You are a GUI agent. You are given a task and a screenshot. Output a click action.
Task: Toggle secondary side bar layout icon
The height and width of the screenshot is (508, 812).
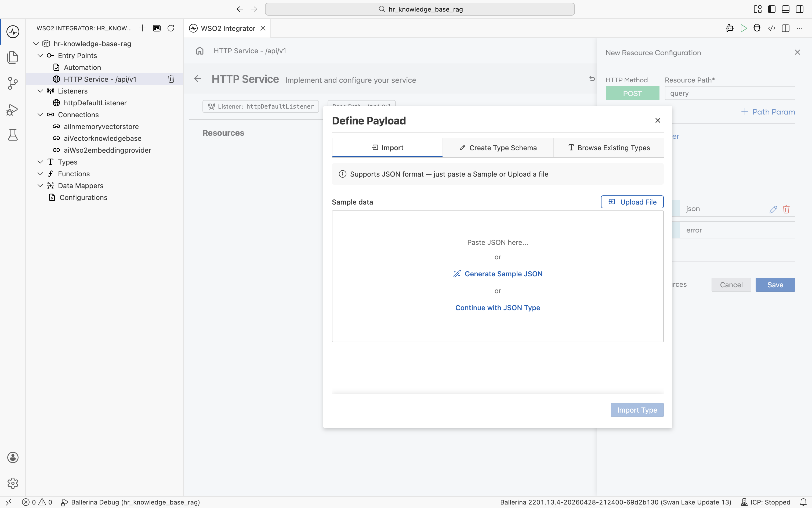click(x=800, y=9)
